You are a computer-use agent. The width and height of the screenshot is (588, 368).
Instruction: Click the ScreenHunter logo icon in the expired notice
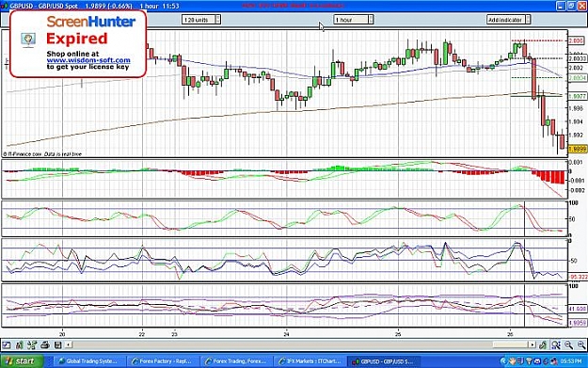pos(28,40)
